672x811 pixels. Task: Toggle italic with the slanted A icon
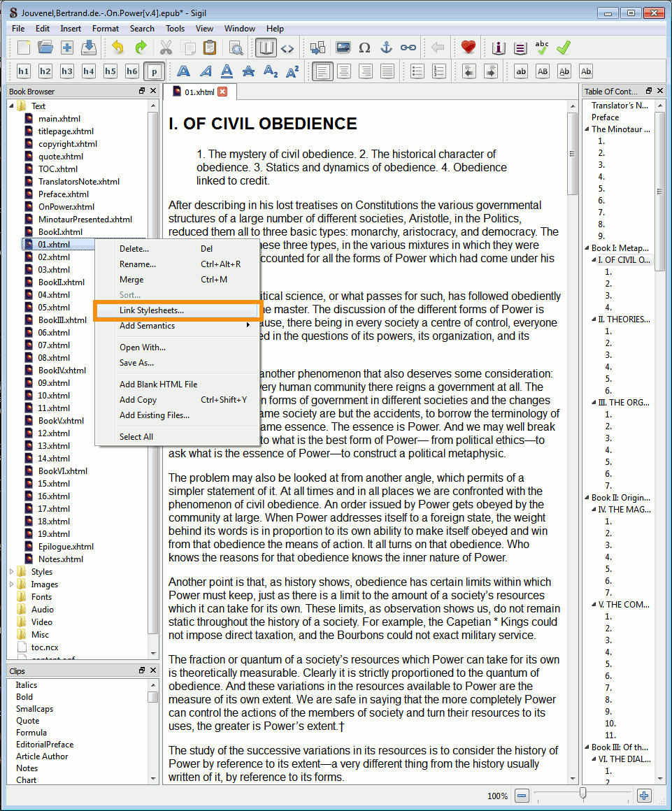click(x=206, y=71)
